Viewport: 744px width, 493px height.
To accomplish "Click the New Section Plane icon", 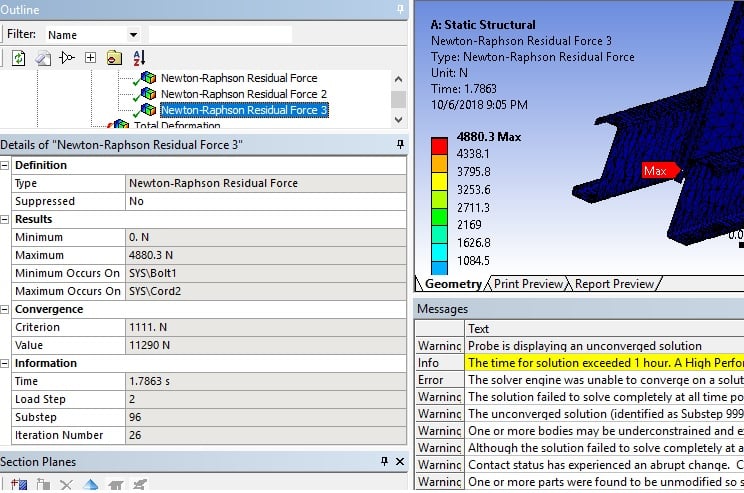I will click(x=19, y=484).
